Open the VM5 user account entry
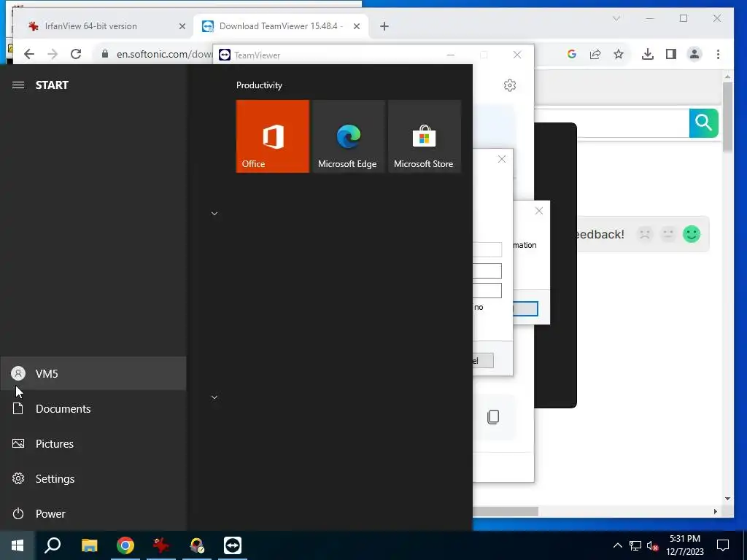Image resolution: width=747 pixels, height=560 pixels. 93,373
